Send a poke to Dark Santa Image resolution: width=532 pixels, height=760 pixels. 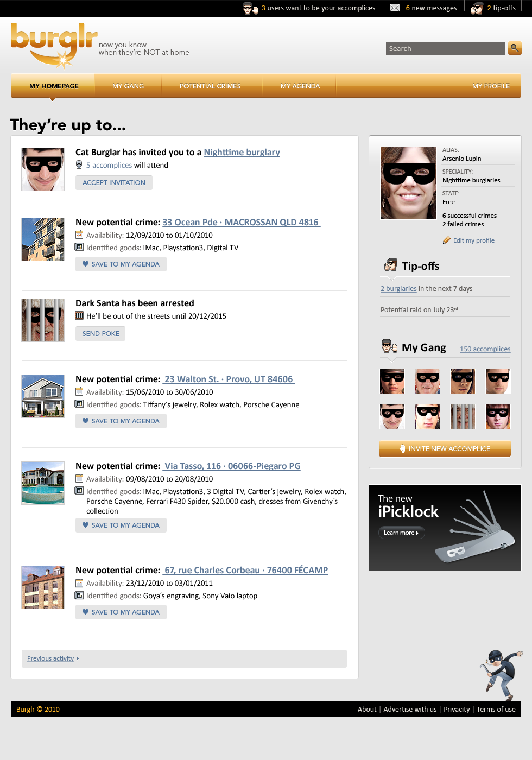click(x=100, y=334)
